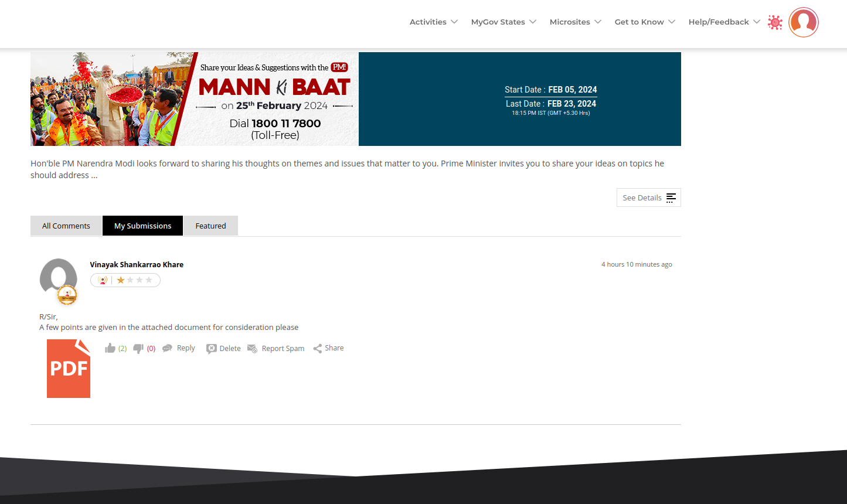
Task: Click the report spam envelope icon
Action: 253,349
